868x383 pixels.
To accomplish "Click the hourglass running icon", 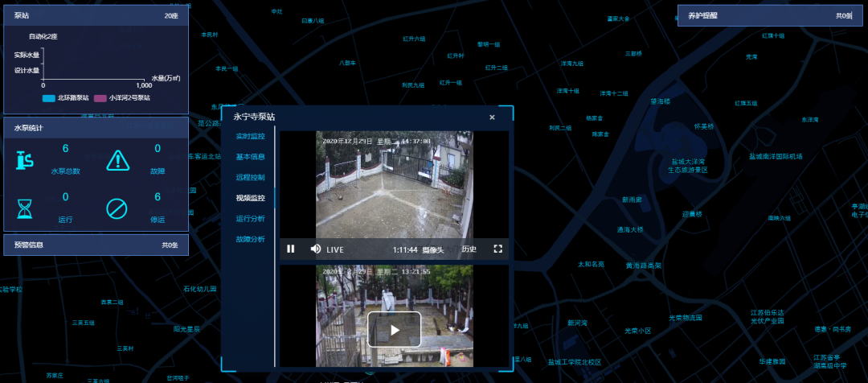I will click(x=26, y=209).
